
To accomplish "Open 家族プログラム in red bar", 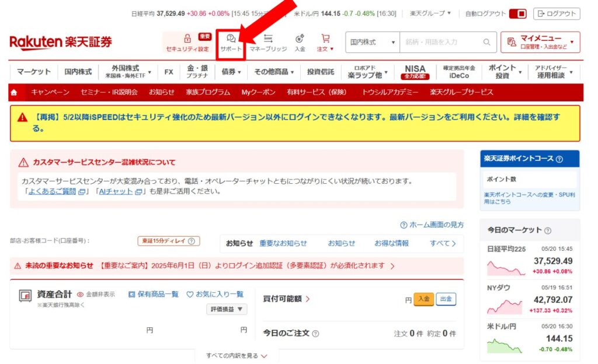I will tap(208, 92).
